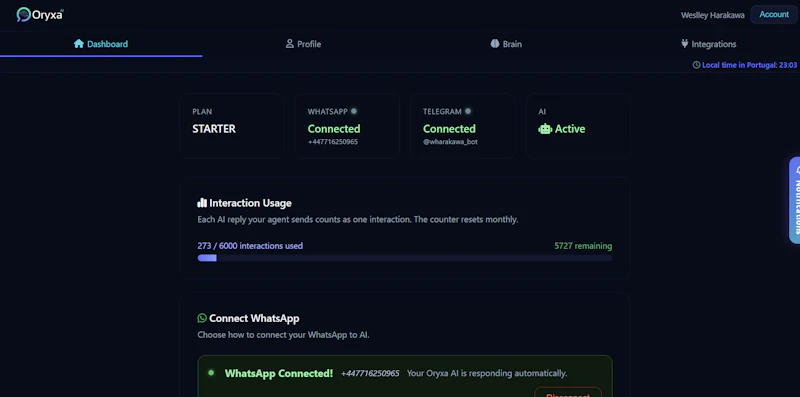Click the PLAN card label

pos(202,111)
